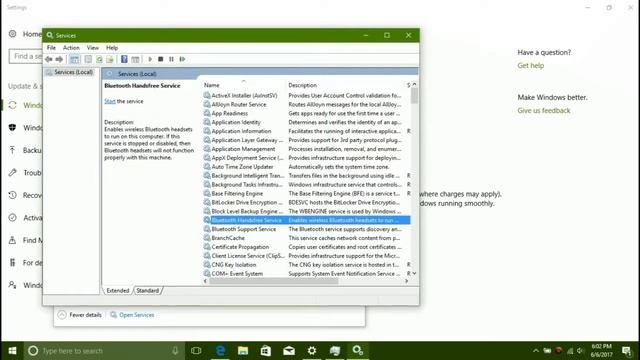Open File Explorer from the taskbar
Screen dimensions: 640x360
243,351
